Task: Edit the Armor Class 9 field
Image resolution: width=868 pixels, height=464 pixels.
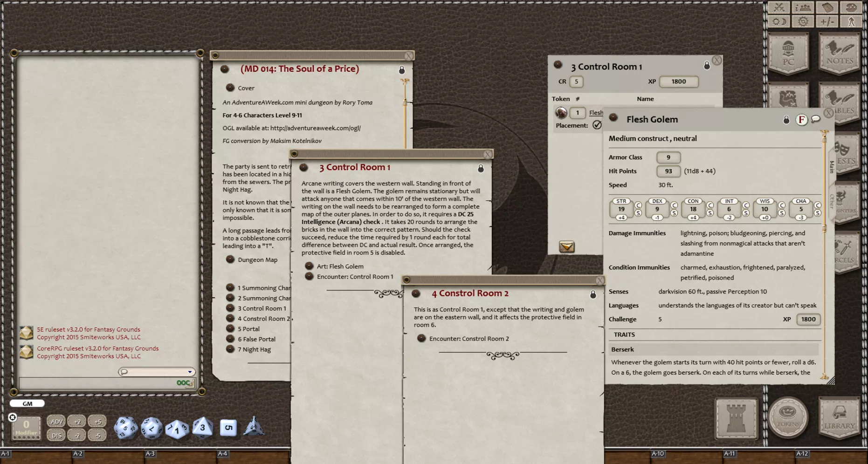Action: click(x=668, y=157)
